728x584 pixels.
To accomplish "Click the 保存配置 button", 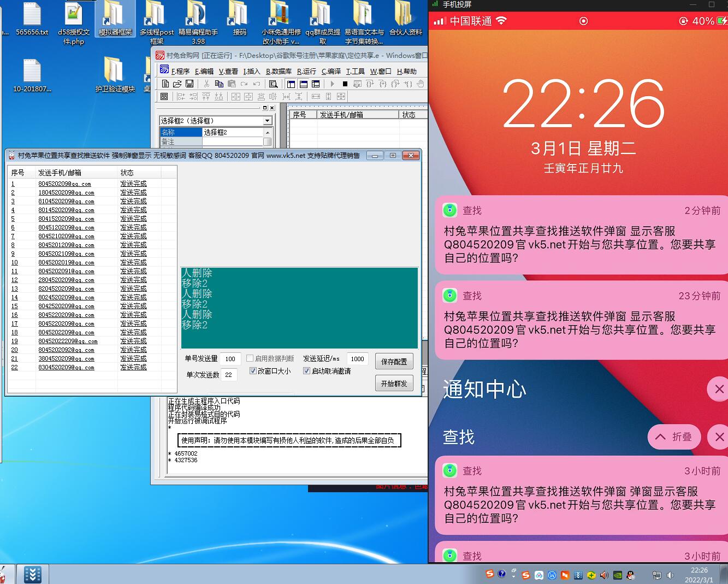I will click(394, 362).
